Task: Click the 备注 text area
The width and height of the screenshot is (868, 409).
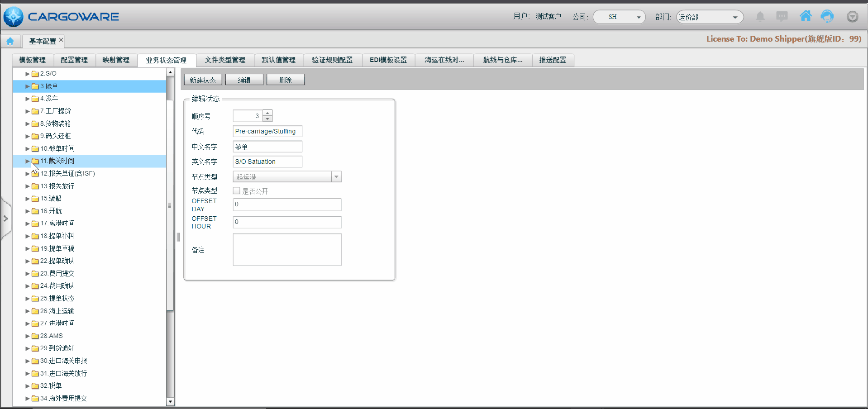Action: (287, 250)
